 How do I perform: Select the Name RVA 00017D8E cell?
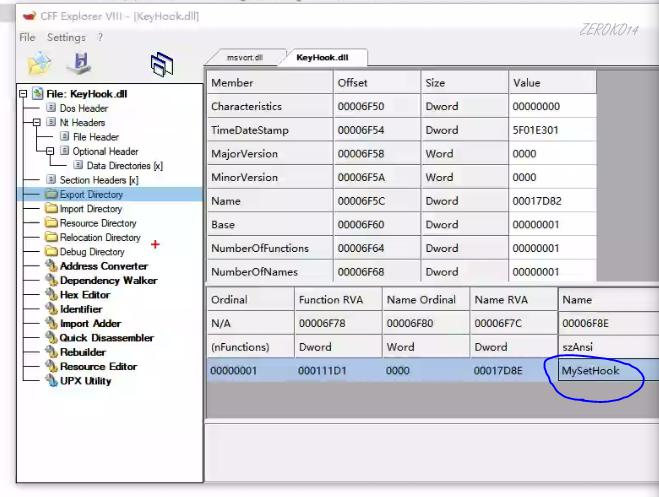pyautogui.click(x=514, y=371)
